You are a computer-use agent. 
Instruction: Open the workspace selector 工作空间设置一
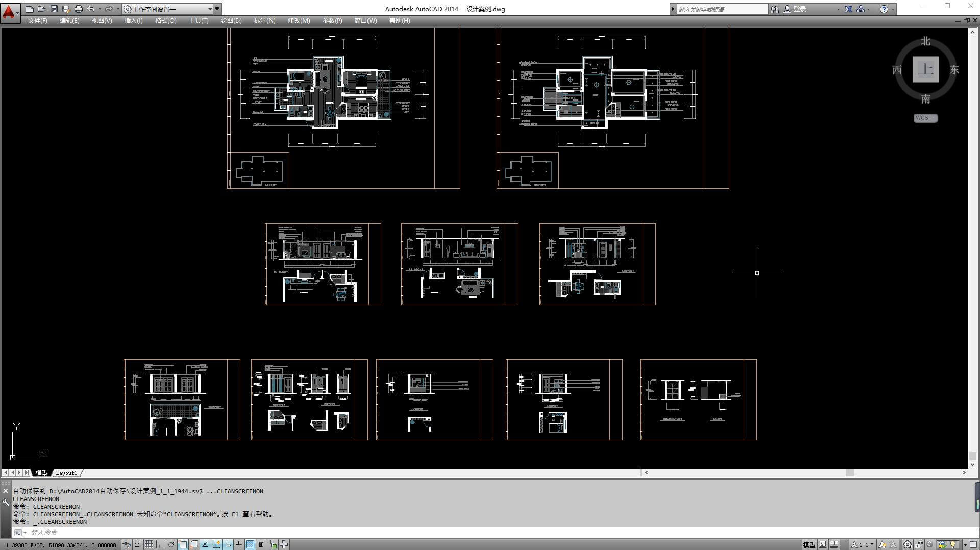(x=167, y=9)
